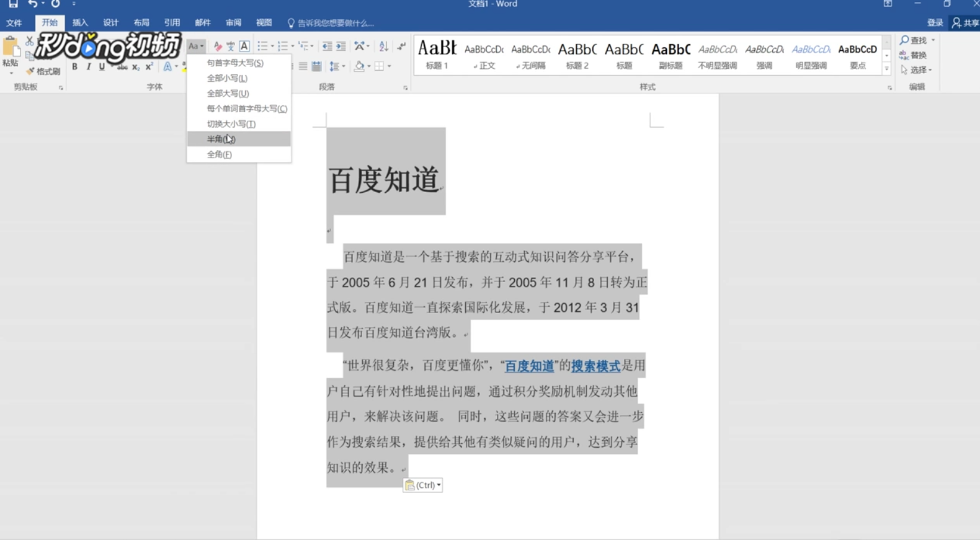
Task: Open the Line Spacing dropdown arrow
Action: tap(344, 66)
